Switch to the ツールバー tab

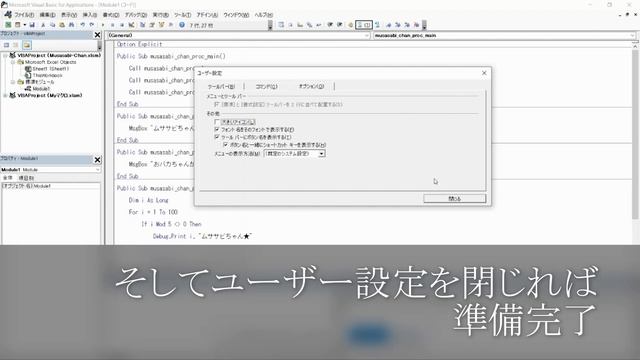221,87
